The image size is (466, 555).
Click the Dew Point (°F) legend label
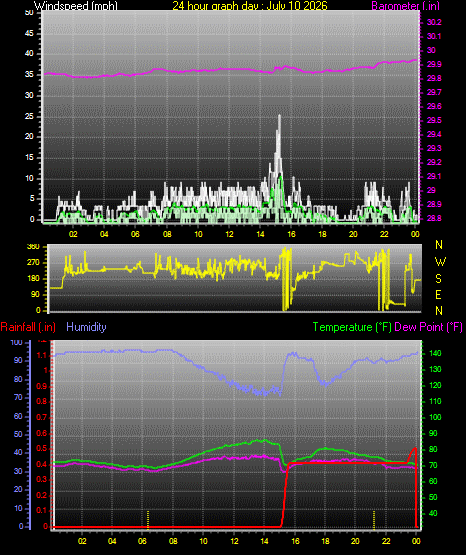tap(428, 327)
